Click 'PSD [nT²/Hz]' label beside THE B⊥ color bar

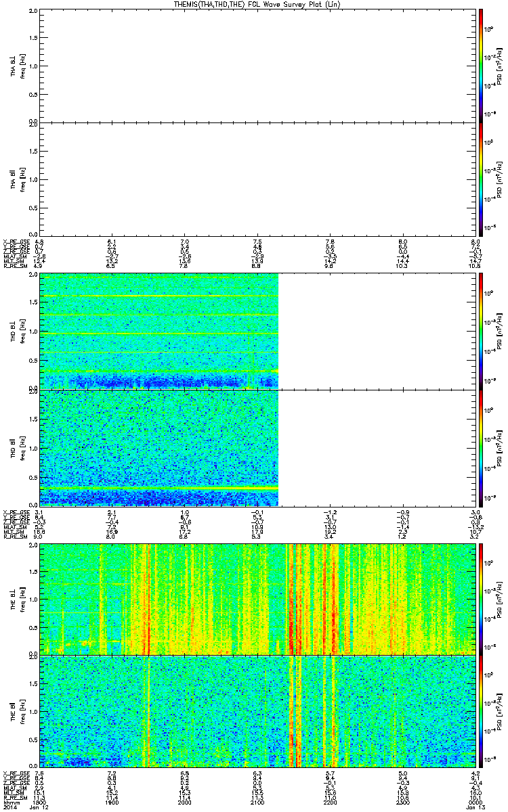point(500,598)
